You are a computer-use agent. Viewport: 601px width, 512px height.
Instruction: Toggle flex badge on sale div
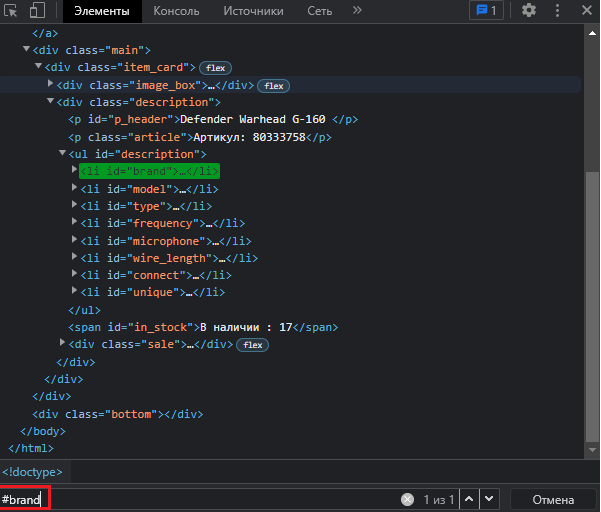pos(253,345)
